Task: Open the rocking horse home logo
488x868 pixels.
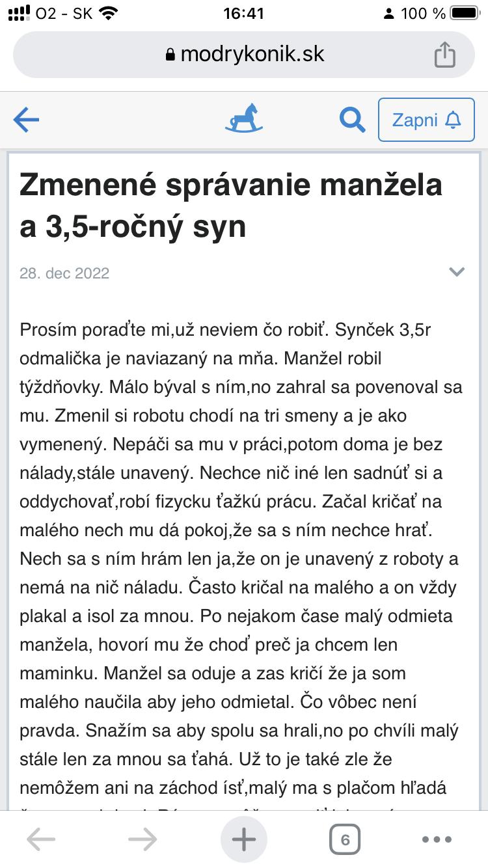Action: (244, 118)
